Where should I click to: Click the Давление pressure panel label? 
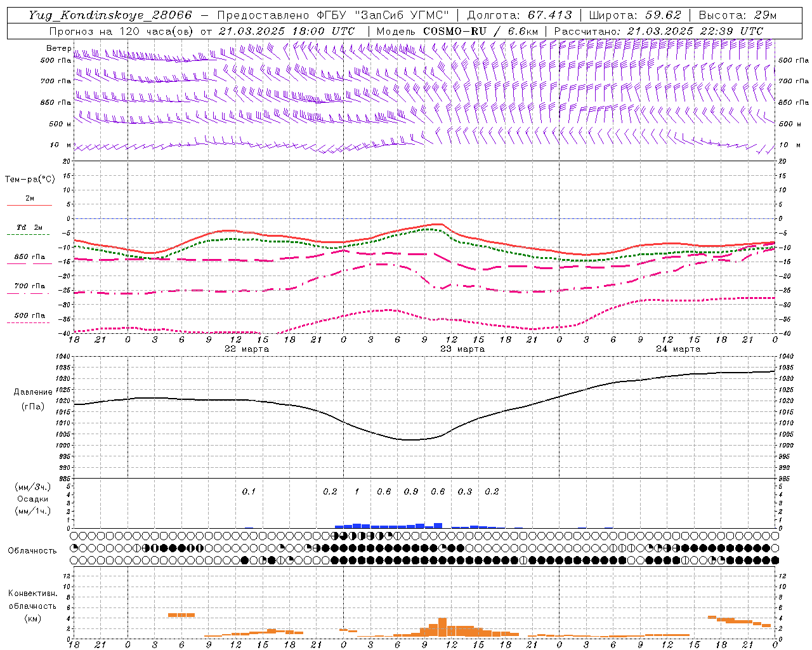pyautogui.click(x=33, y=392)
